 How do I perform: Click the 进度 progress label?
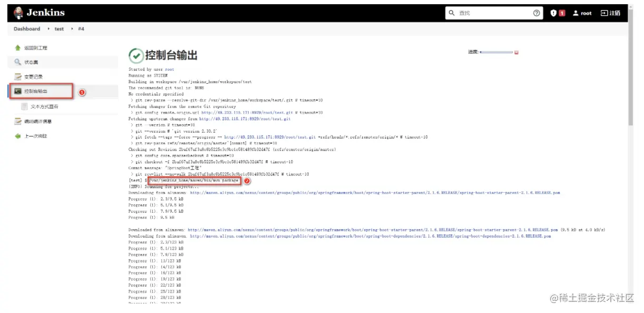(x=473, y=52)
